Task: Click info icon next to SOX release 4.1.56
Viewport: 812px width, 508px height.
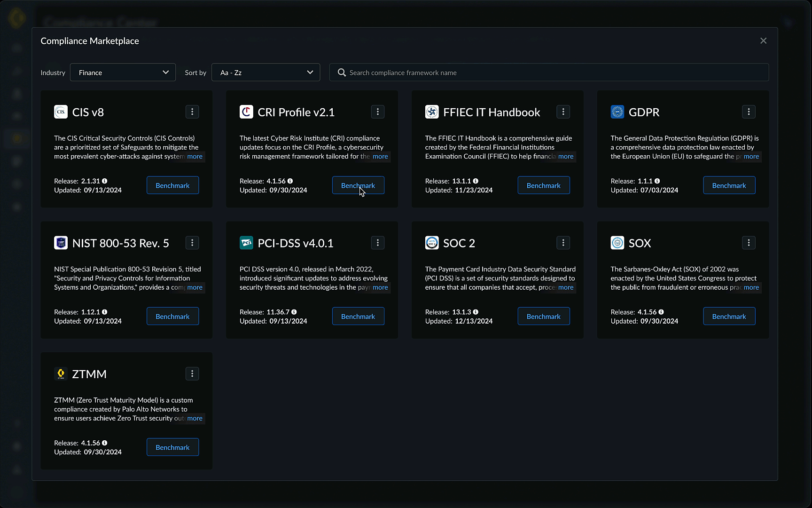Action: coord(661,312)
